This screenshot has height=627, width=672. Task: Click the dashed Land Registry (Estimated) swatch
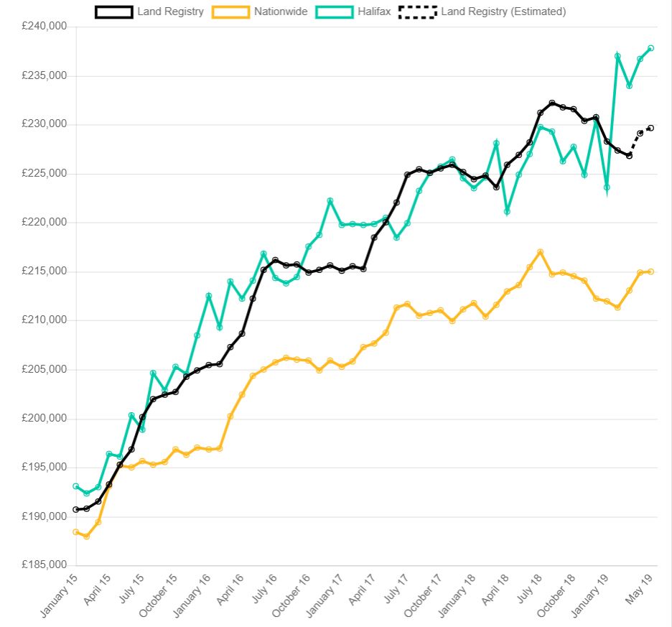point(418,11)
